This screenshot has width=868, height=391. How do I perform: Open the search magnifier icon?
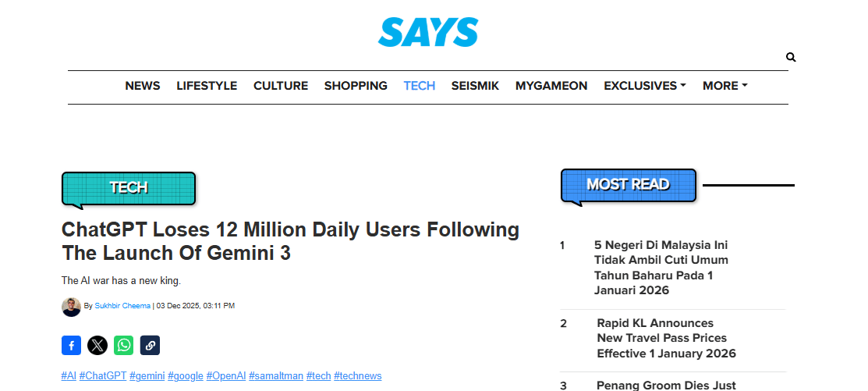791,57
